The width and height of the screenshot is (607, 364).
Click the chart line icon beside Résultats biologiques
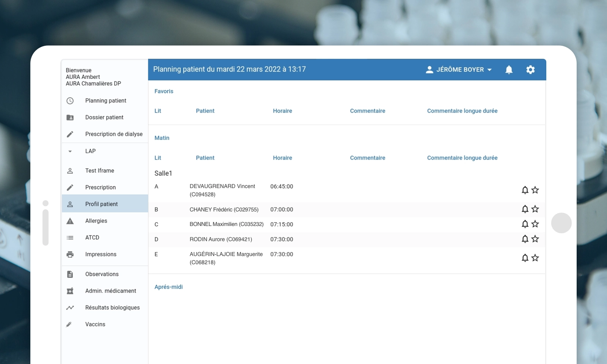point(70,308)
